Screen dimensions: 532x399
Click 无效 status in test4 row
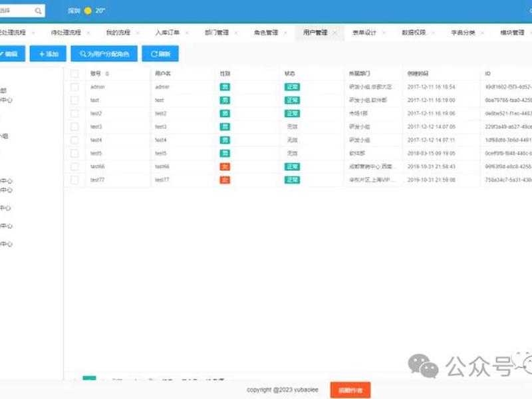point(292,140)
